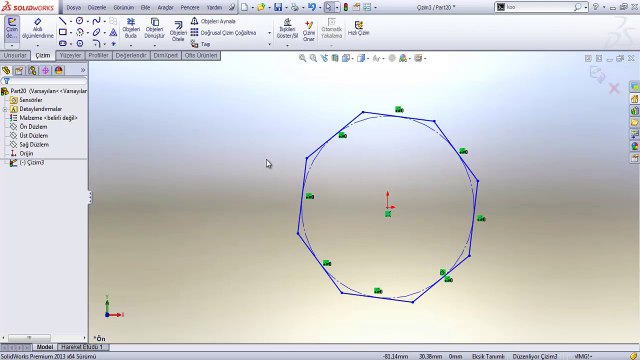Open the PropertyManager panel tab

[19, 71]
